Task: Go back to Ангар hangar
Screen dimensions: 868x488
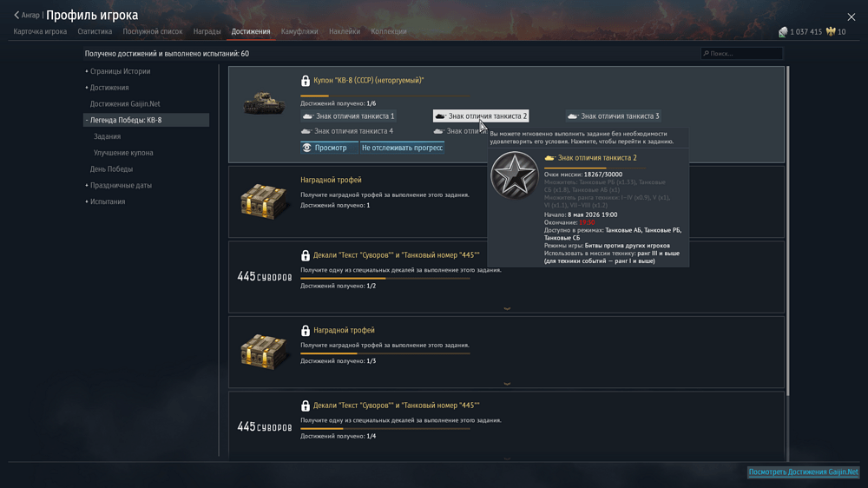Action: (27, 15)
